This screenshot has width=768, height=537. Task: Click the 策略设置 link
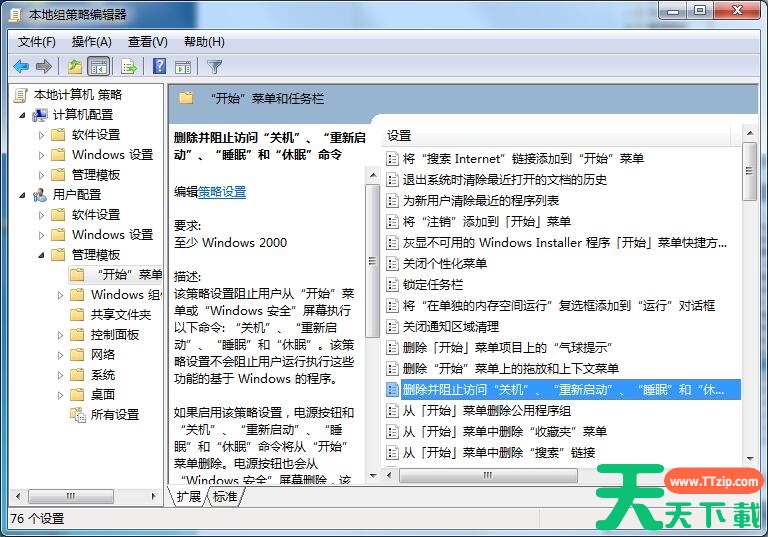pyautogui.click(x=222, y=192)
